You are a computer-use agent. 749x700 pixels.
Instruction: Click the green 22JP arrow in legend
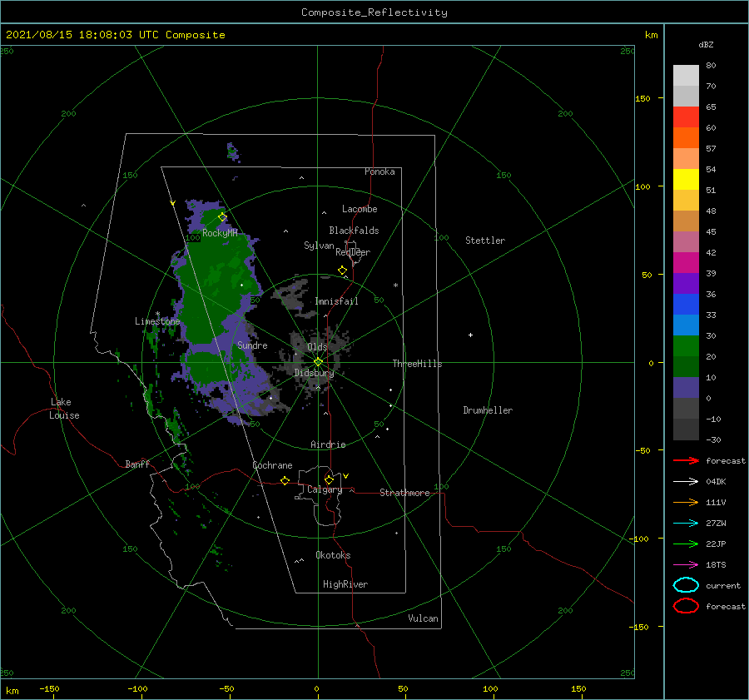pos(686,544)
